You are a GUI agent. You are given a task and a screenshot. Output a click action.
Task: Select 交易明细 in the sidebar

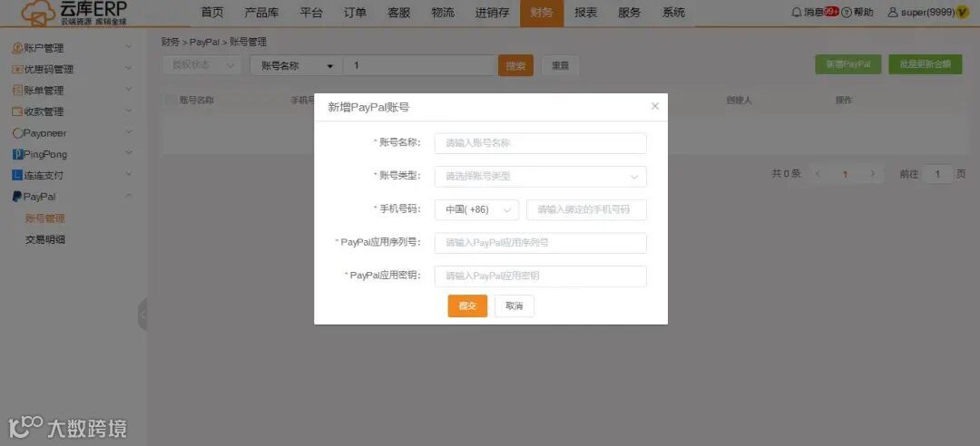45,240
